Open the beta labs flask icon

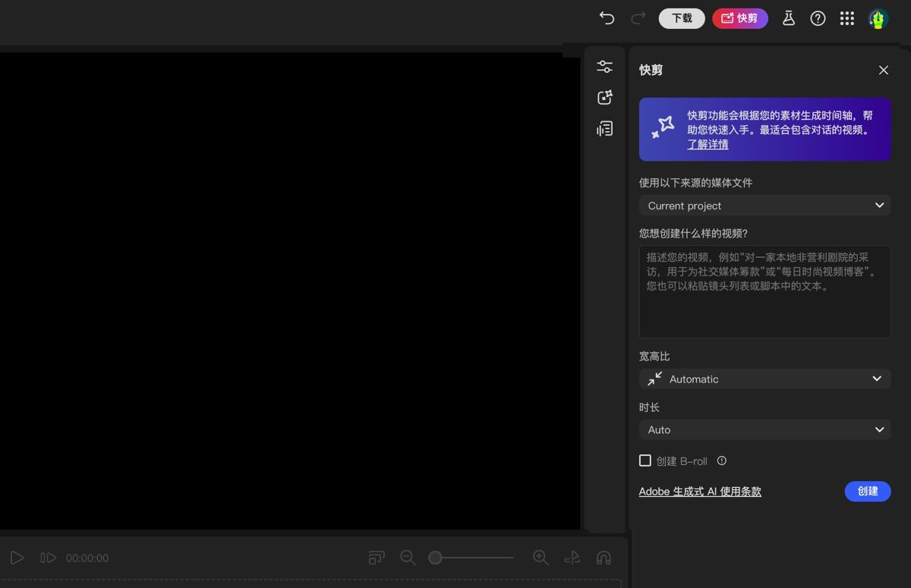pos(788,18)
